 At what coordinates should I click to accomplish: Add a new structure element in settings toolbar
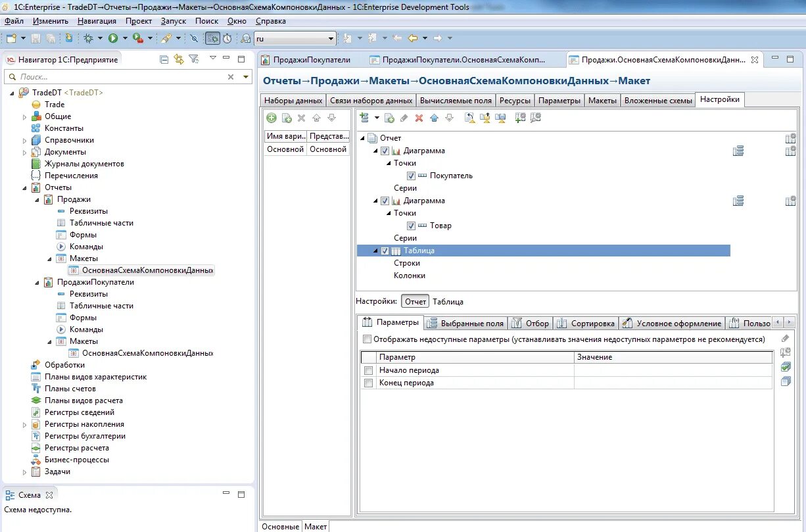364,118
